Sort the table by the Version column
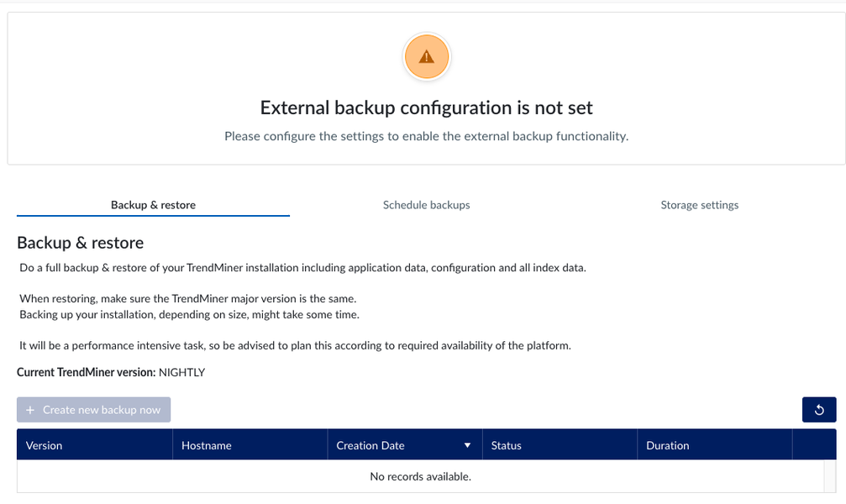The height and width of the screenshot is (504, 846). point(44,444)
